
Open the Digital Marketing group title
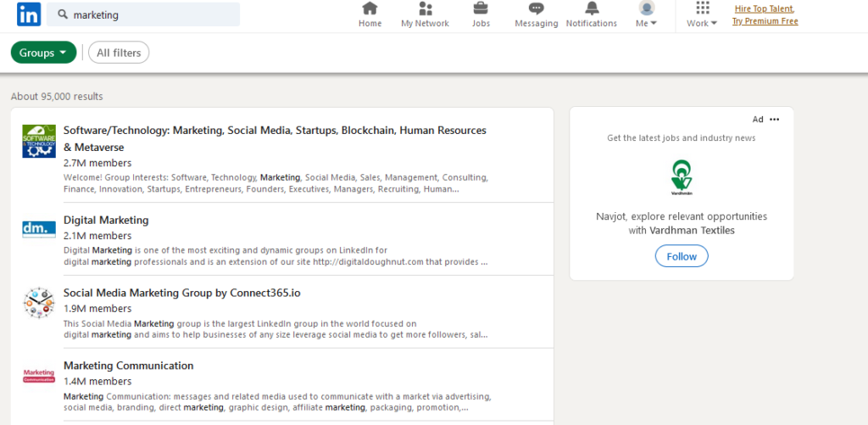106,220
